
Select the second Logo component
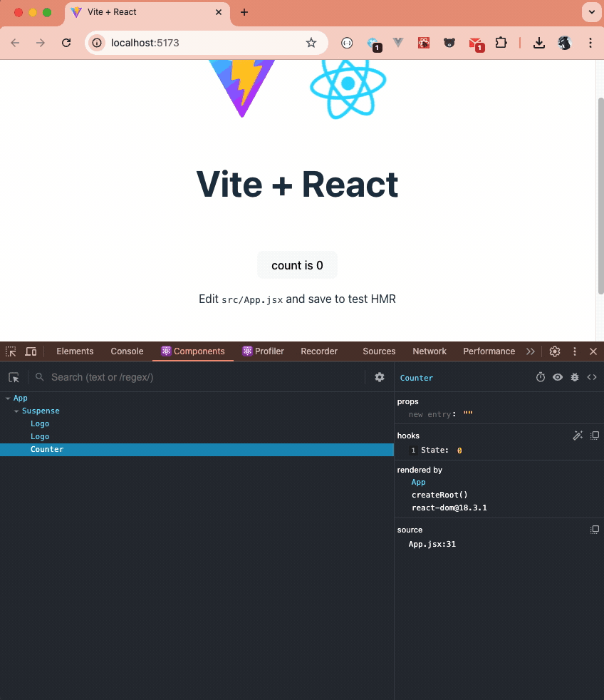[x=40, y=436]
